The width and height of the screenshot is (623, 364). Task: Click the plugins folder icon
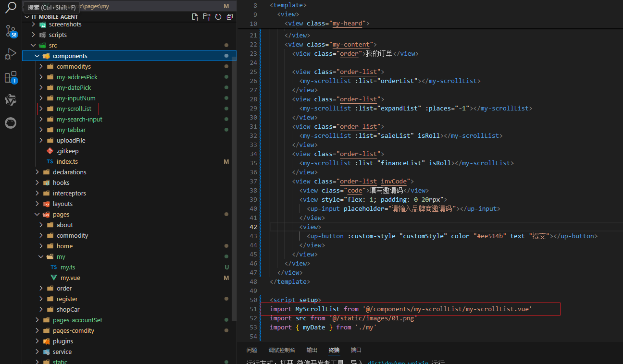[x=46, y=341]
